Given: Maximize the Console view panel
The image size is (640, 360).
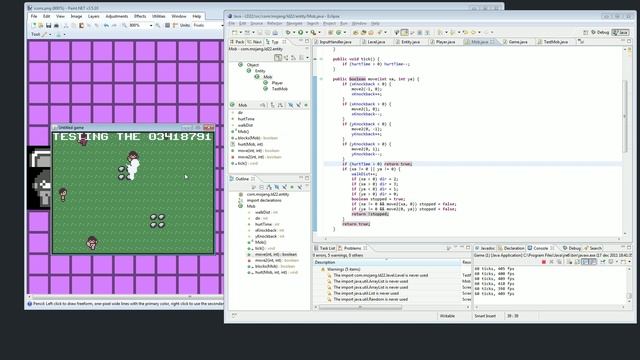Looking at the screenshot, I should pyautogui.click(x=629, y=248).
